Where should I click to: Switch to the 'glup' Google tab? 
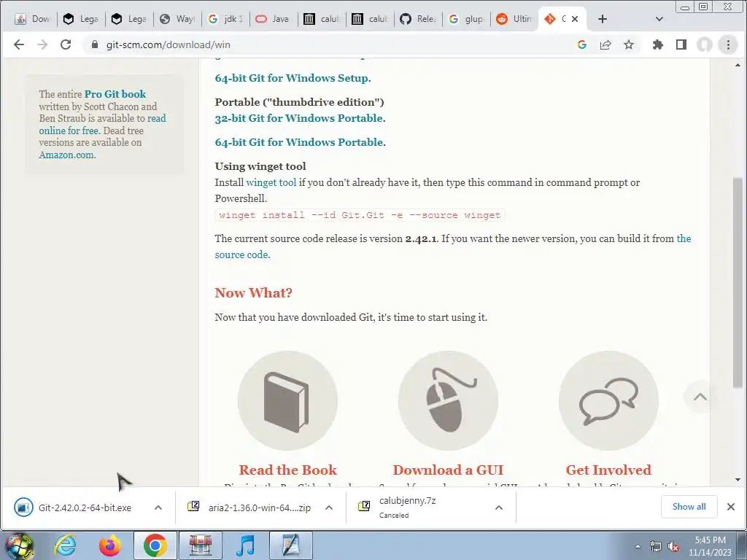466,19
